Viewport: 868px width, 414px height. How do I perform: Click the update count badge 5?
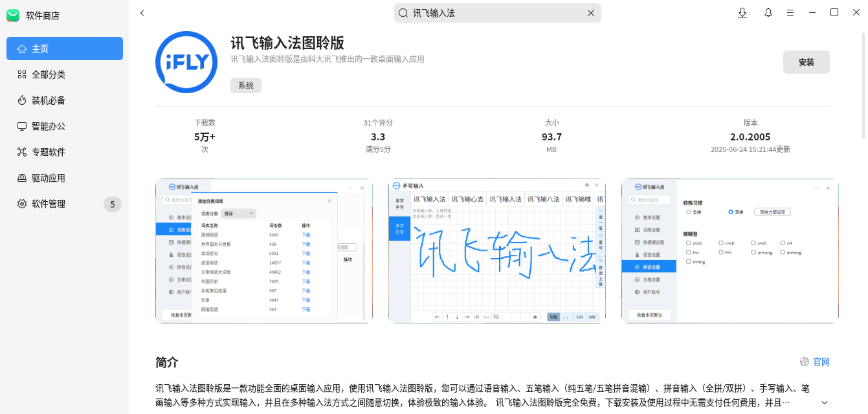coord(112,204)
